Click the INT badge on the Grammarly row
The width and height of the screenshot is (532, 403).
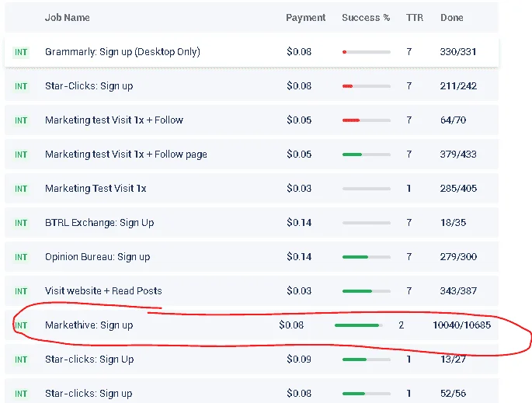pos(21,52)
